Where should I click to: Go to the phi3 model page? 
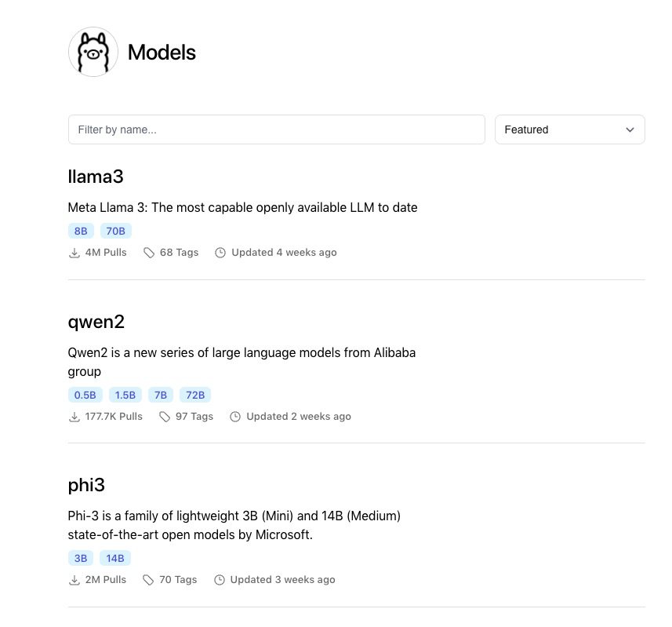pyautogui.click(x=86, y=485)
